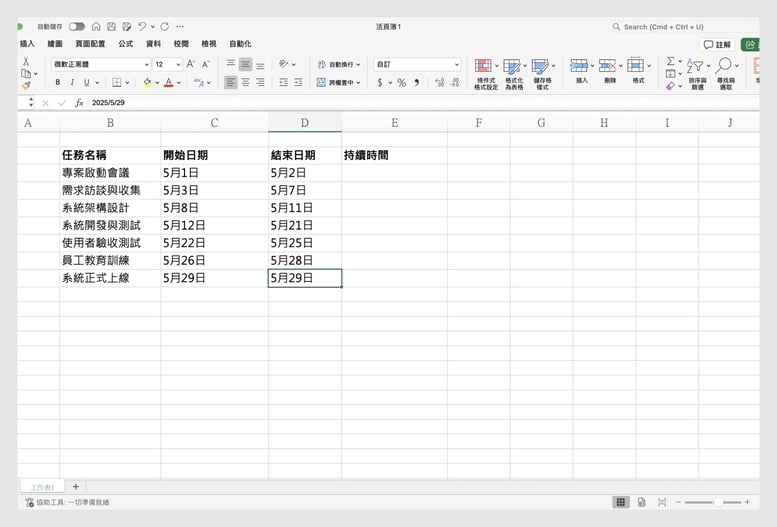Toggle Italic formatting
The width and height of the screenshot is (777, 527).
(72, 82)
